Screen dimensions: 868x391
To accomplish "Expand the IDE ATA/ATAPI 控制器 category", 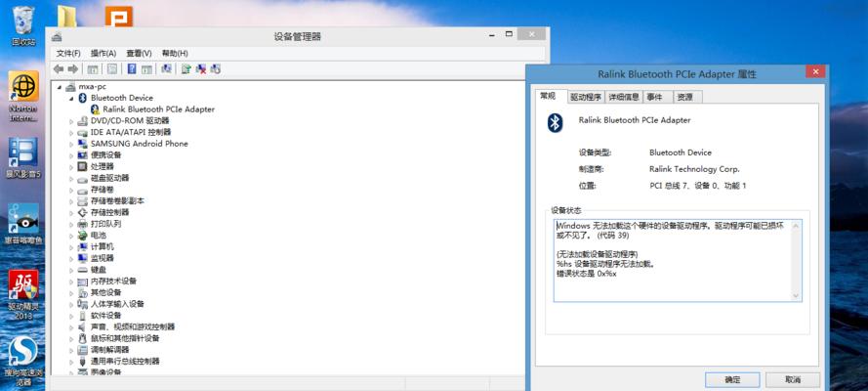I will [x=71, y=132].
